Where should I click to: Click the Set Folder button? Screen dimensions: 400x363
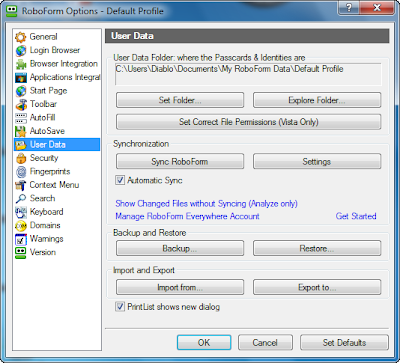pyautogui.click(x=180, y=100)
